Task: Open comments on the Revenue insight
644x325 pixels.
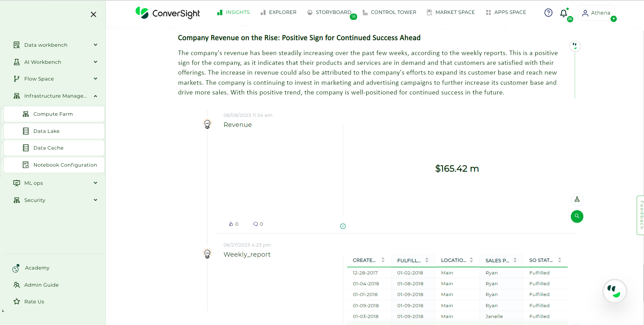Action: pyautogui.click(x=258, y=224)
